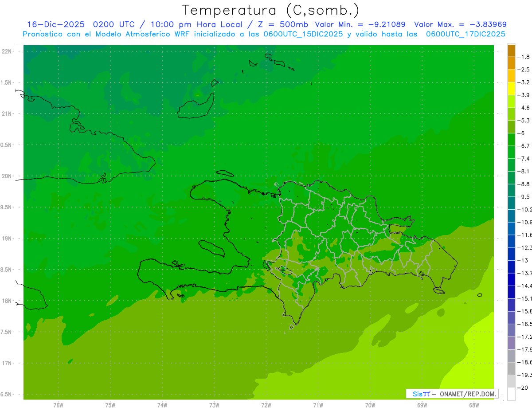Click the '76W' longitude label
This screenshot has width=532, height=411.
point(58,405)
